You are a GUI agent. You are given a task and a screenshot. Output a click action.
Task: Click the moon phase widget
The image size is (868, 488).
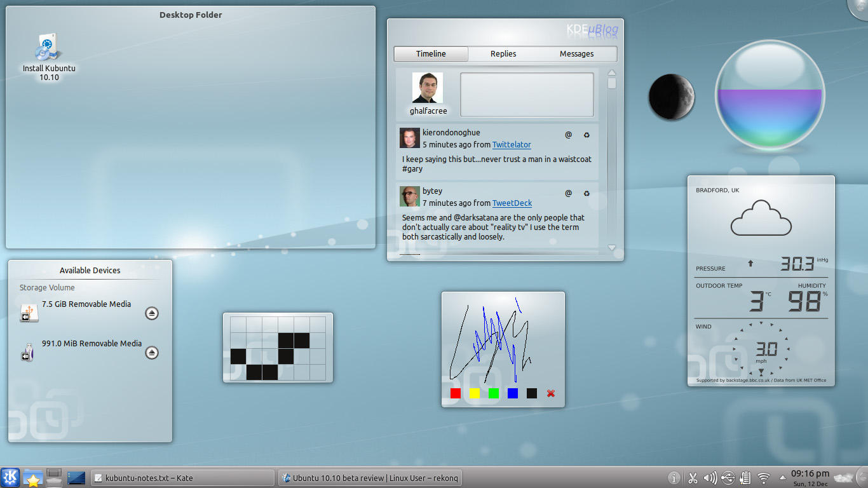pos(672,97)
